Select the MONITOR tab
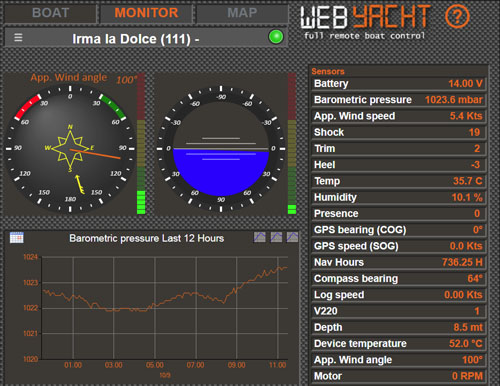This screenshot has height=386, width=500. click(x=146, y=13)
